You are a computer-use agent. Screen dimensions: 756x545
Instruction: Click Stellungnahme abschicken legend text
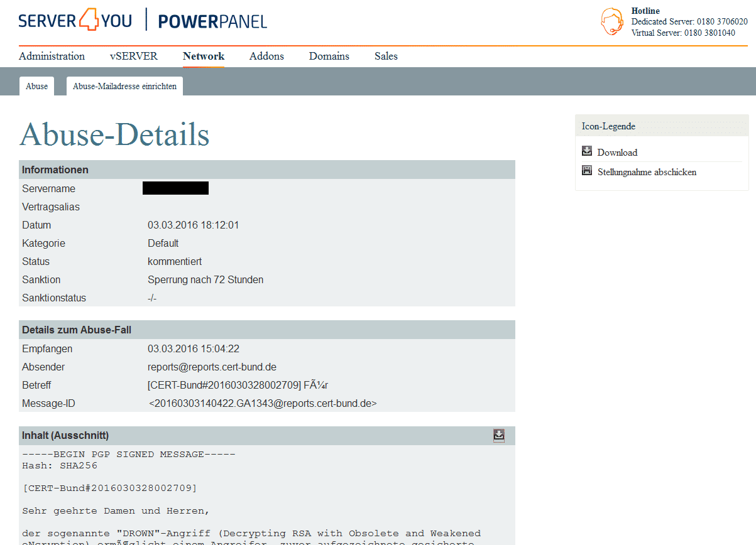[647, 172]
